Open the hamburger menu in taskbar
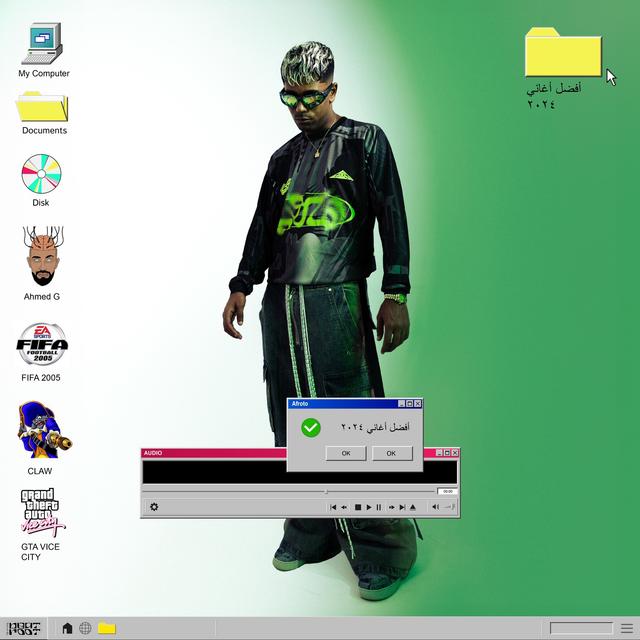 tap(625, 628)
